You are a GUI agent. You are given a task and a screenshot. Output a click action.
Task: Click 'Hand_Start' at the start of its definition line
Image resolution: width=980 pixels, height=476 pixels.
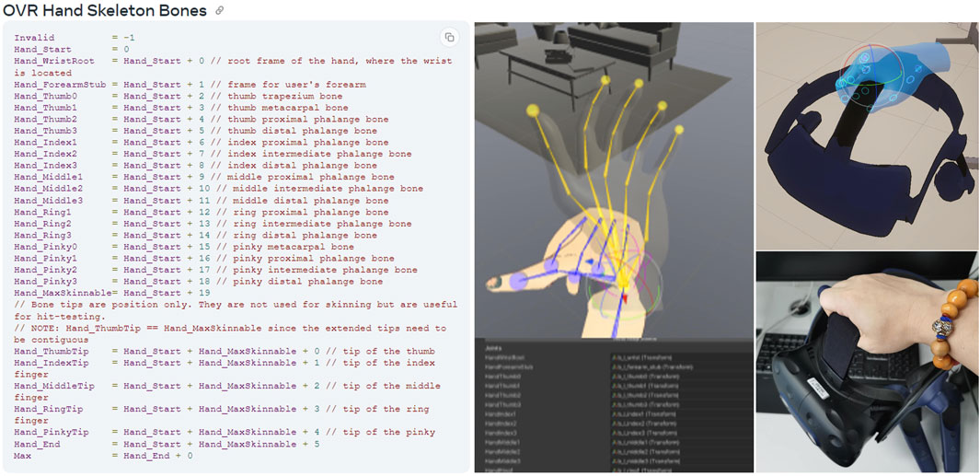tap(42, 50)
